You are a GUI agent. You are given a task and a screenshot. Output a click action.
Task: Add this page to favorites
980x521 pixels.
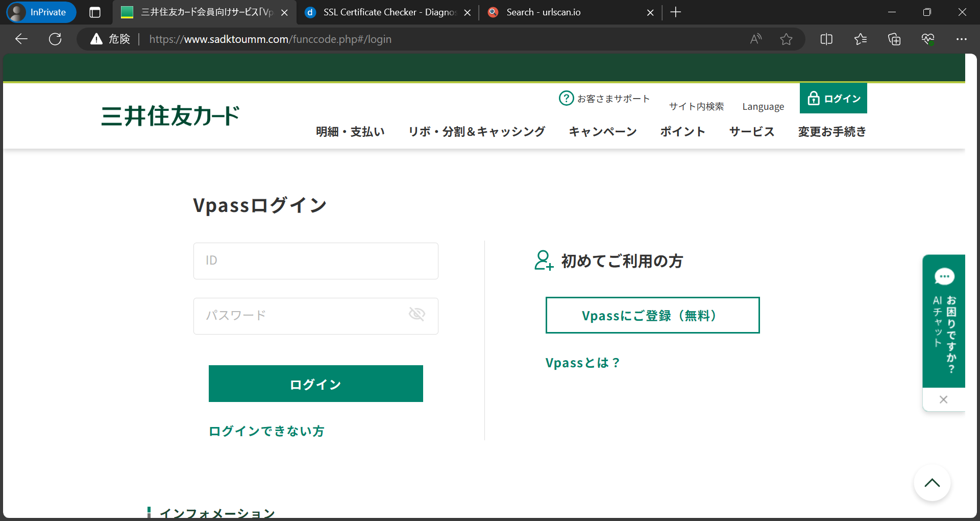[x=786, y=39]
